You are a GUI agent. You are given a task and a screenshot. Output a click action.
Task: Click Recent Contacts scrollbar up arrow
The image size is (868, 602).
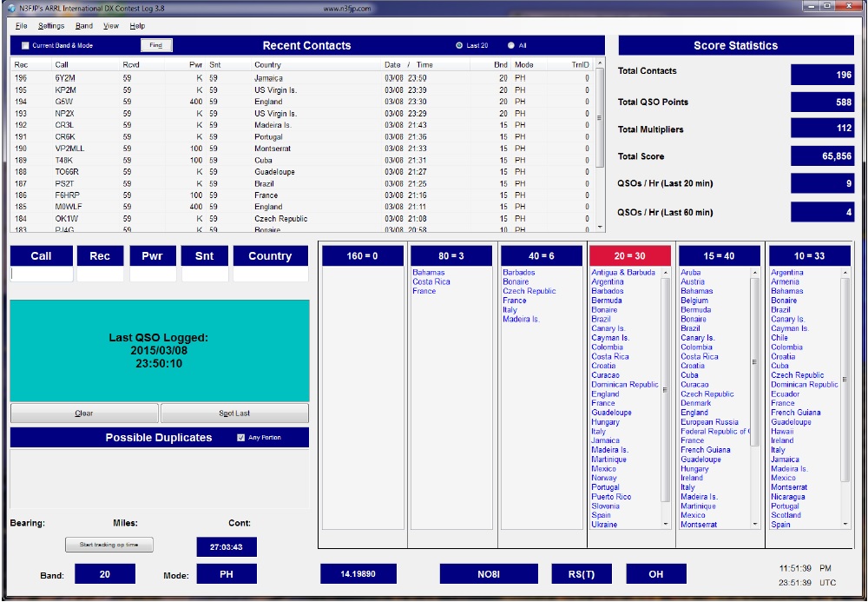click(600, 64)
